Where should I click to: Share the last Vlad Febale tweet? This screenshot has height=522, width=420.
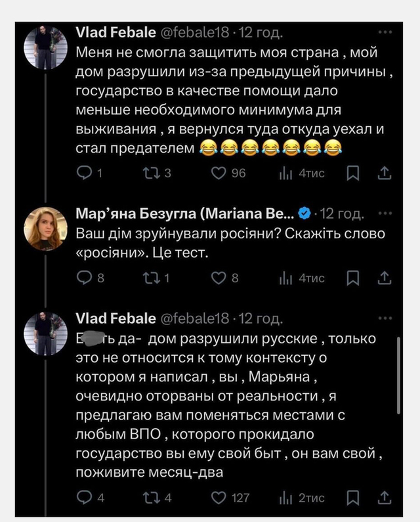[x=386, y=497]
